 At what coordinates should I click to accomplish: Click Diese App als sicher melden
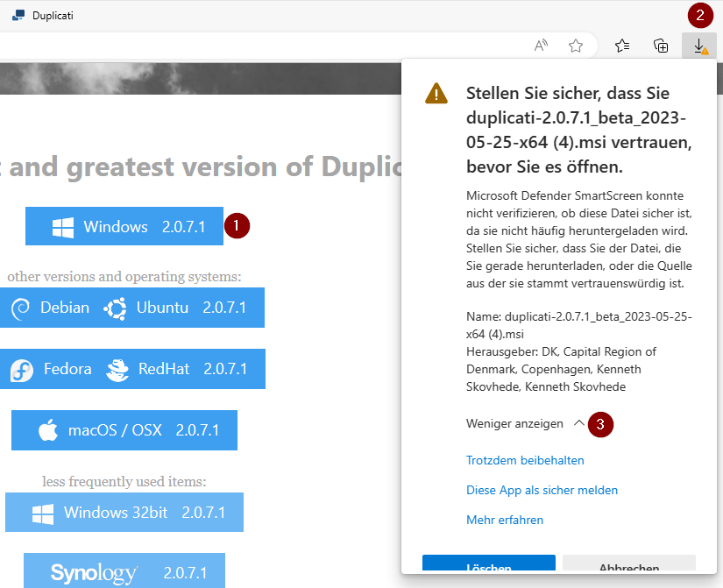coord(542,490)
